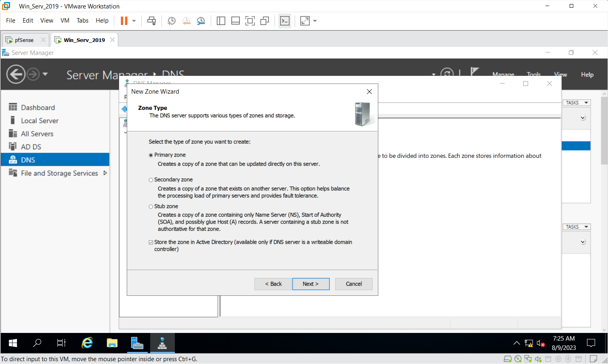This screenshot has width=608, height=364.
Task: Expand the stretch guest dropdown arrow
Action: pos(315,21)
